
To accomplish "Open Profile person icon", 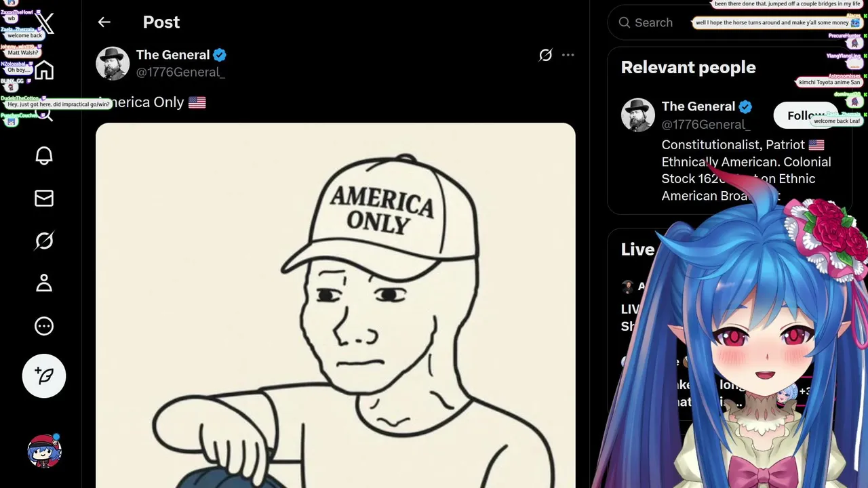I will [44, 283].
